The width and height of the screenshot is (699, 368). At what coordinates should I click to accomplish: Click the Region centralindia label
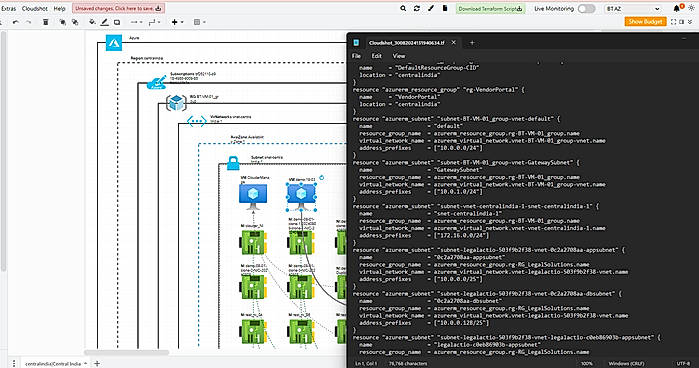point(147,58)
